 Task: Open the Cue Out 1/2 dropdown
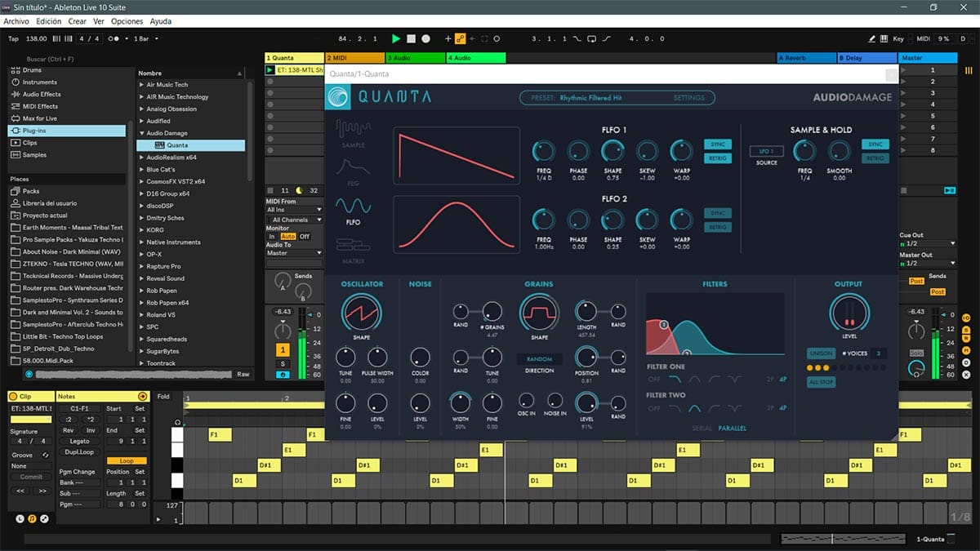pos(927,243)
